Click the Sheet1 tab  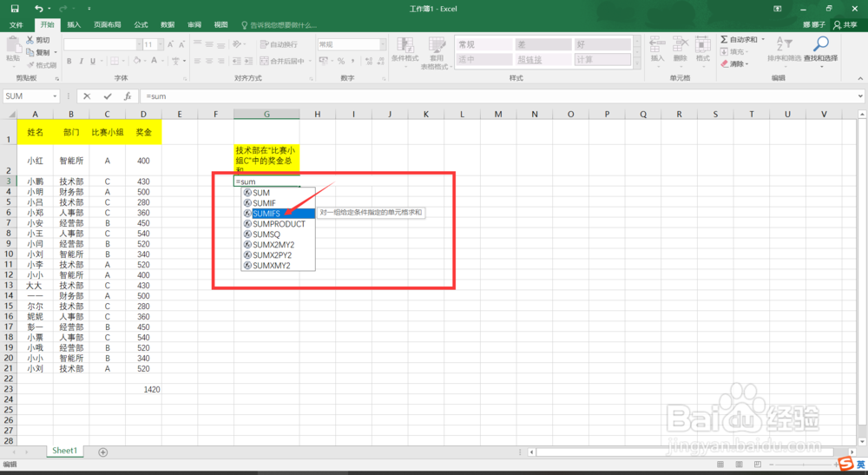(x=65, y=451)
